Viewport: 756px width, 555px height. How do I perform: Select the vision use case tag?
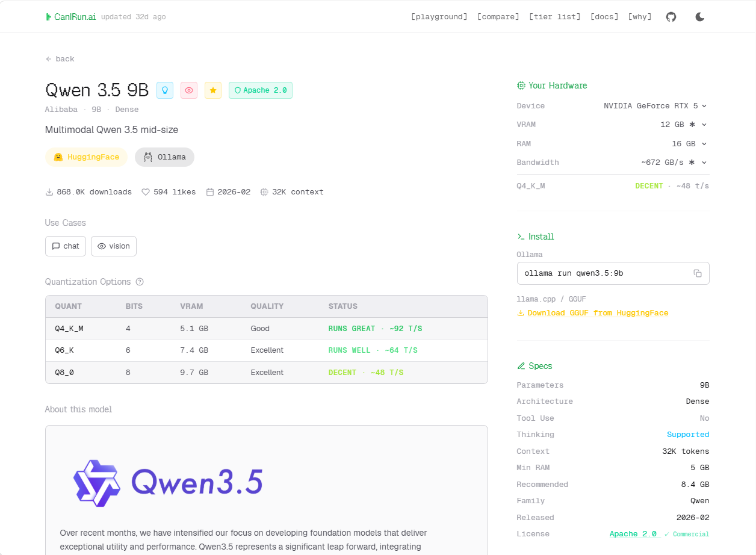(114, 246)
